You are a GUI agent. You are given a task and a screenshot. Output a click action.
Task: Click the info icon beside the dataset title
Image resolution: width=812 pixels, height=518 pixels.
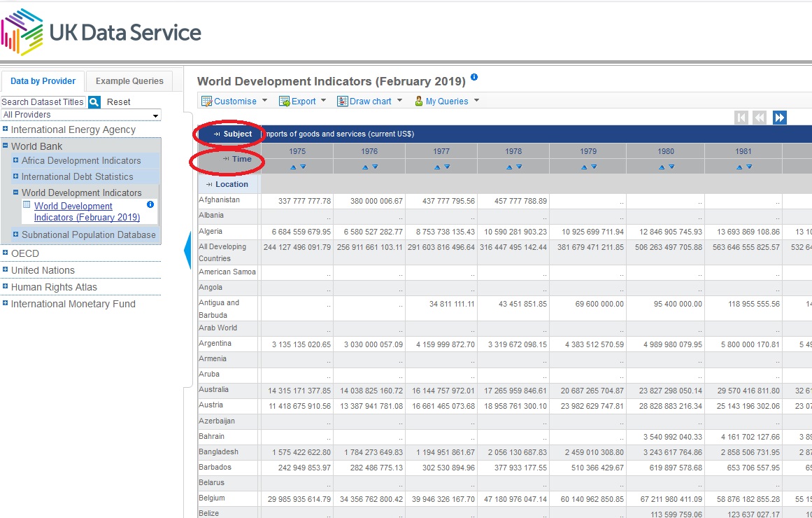(x=474, y=78)
